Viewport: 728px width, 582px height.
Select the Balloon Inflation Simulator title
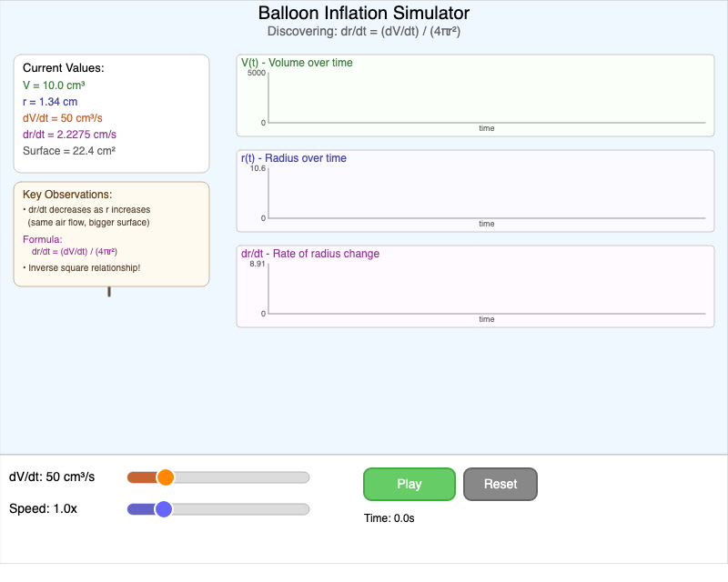tap(363, 14)
